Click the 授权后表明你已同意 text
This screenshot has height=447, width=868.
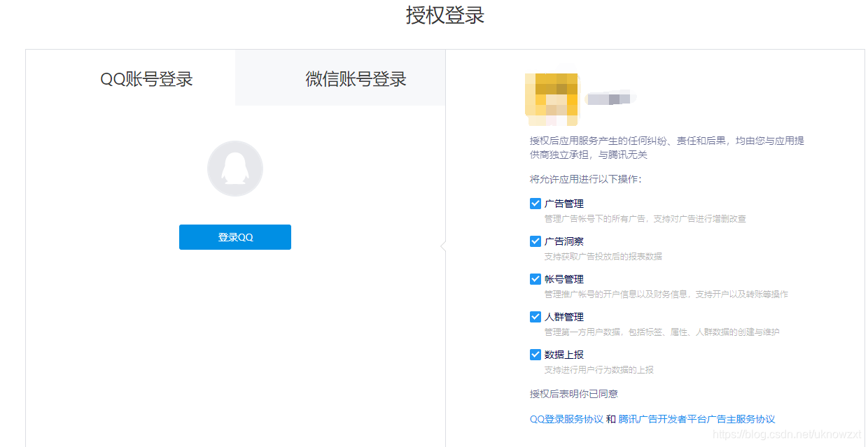(574, 394)
